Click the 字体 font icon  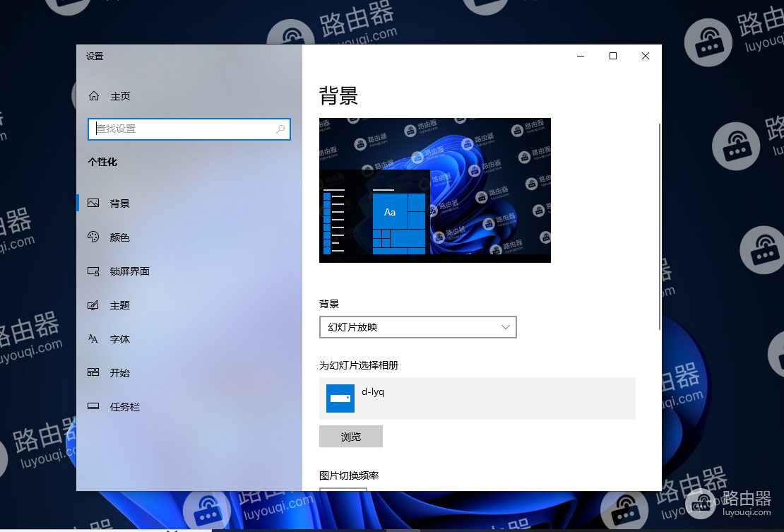[x=93, y=339]
